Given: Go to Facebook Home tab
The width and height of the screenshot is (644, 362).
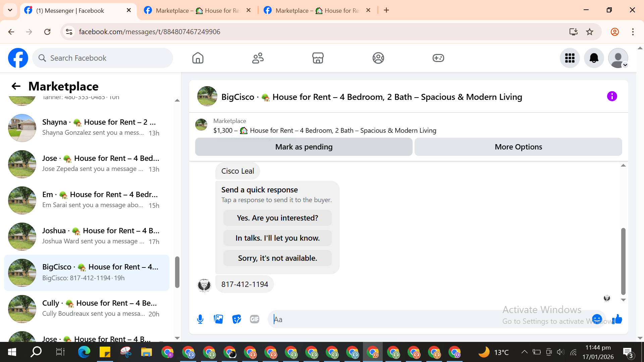Looking at the screenshot, I should pyautogui.click(x=198, y=58).
